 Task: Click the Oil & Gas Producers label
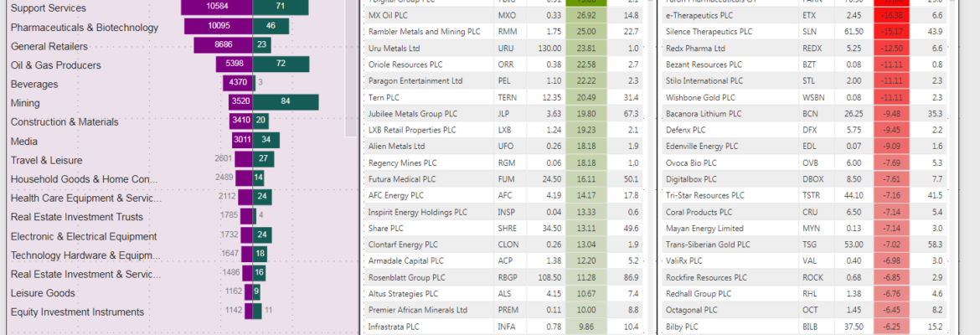55,65
